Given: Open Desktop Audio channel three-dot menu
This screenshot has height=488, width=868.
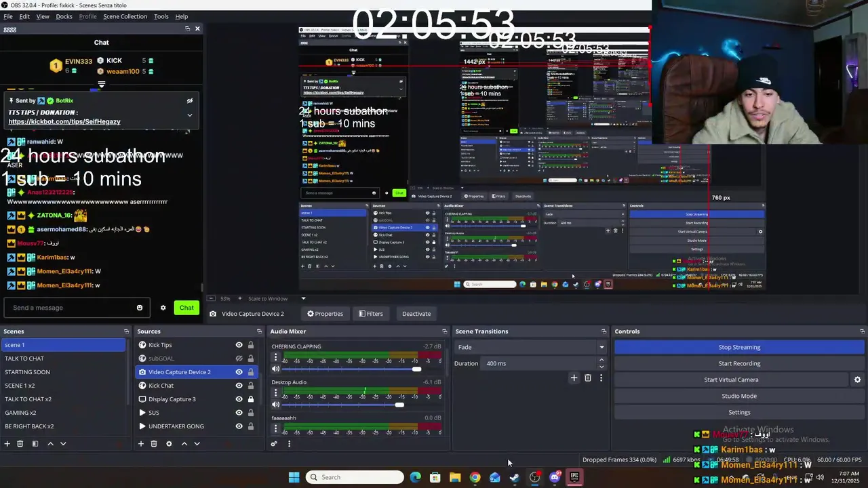Looking at the screenshot, I should [x=275, y=393].
